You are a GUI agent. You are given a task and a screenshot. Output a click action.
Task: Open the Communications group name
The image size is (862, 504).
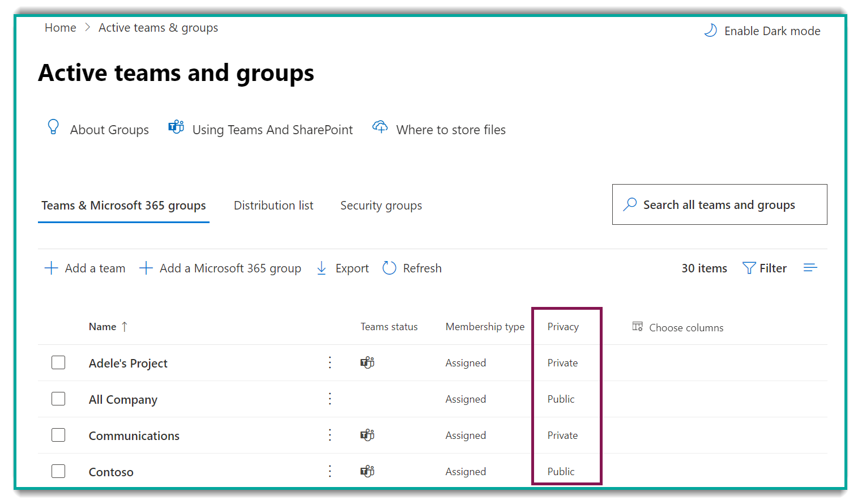click(134, 435)
